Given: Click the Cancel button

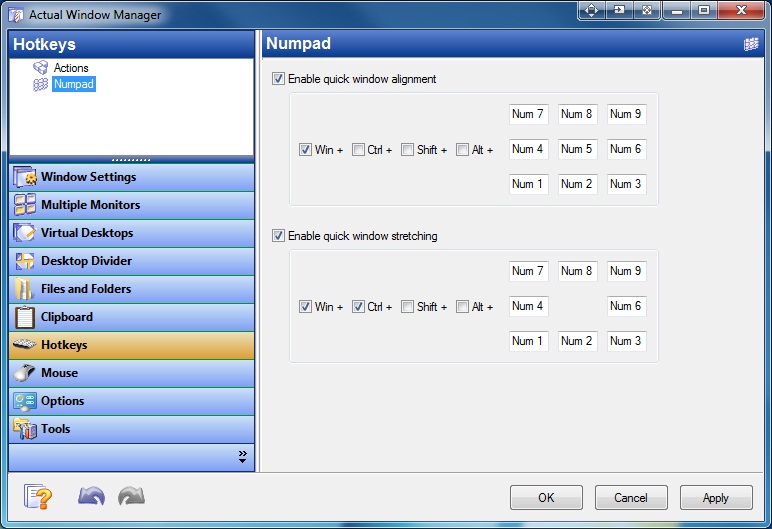Looking at the screenshot, I should [x=631, y=497].
